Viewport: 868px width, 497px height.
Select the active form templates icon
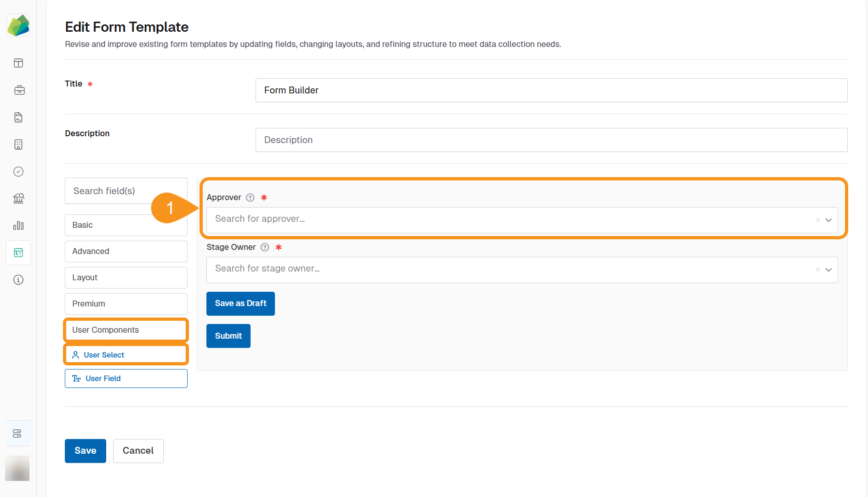pos(18,253)
